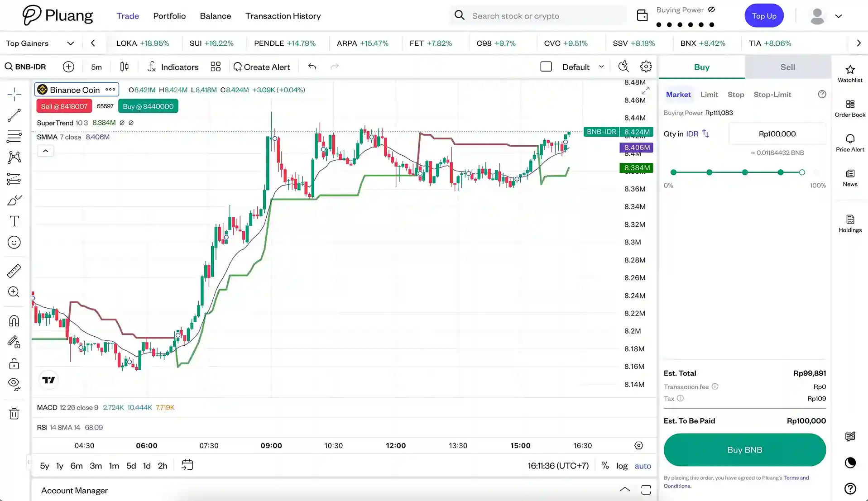
Task: Toggle lock all drawing tools
Action: pyautogui.click(x=14, y=364)
